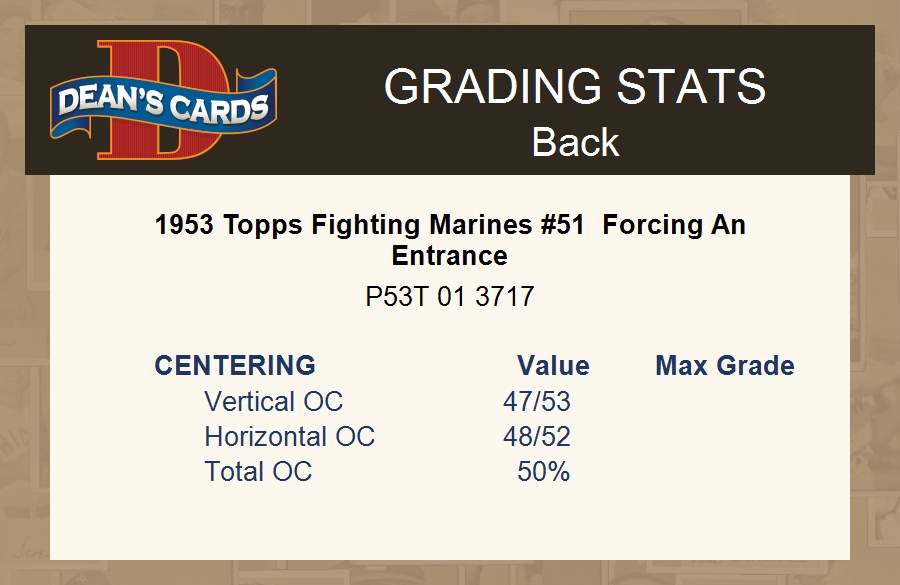900x585 pixels.
Task: Click the 50% total centering value
Action: pyautogui.click(x=543, y=471)
